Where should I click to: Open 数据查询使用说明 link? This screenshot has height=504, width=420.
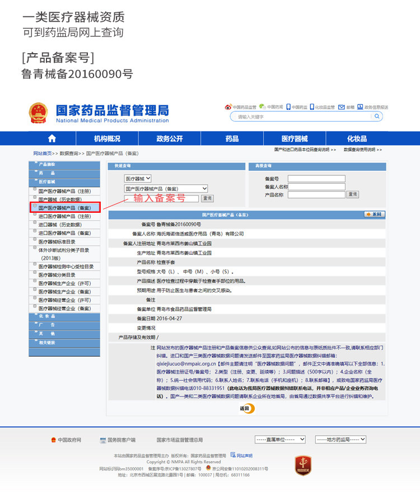click(363, 150)
